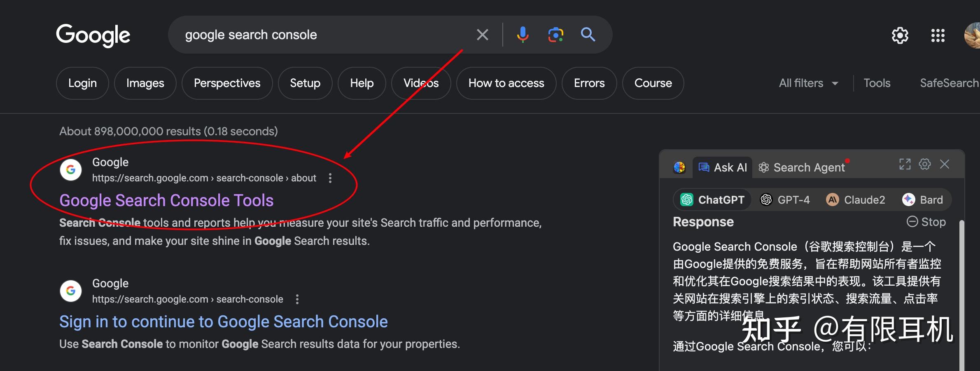Open AI panel settings gear
Screen dimensions: 980x371
925,164
